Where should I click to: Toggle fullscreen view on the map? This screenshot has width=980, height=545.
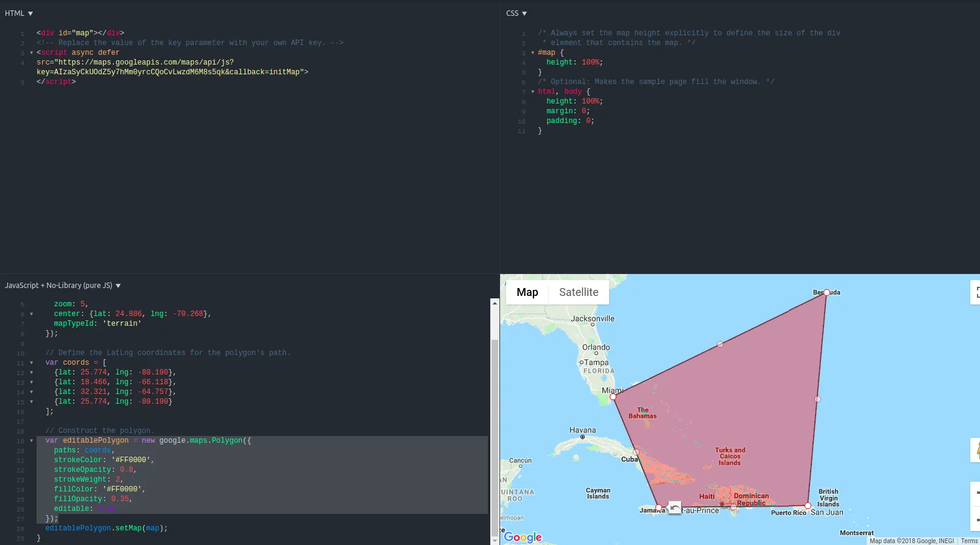tap(976, 292)
